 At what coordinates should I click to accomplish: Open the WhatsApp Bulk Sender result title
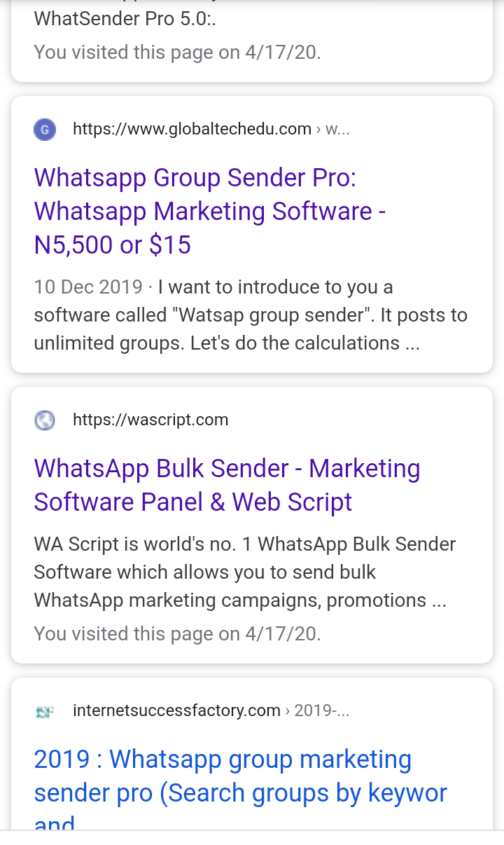click(x=227, y=469)
